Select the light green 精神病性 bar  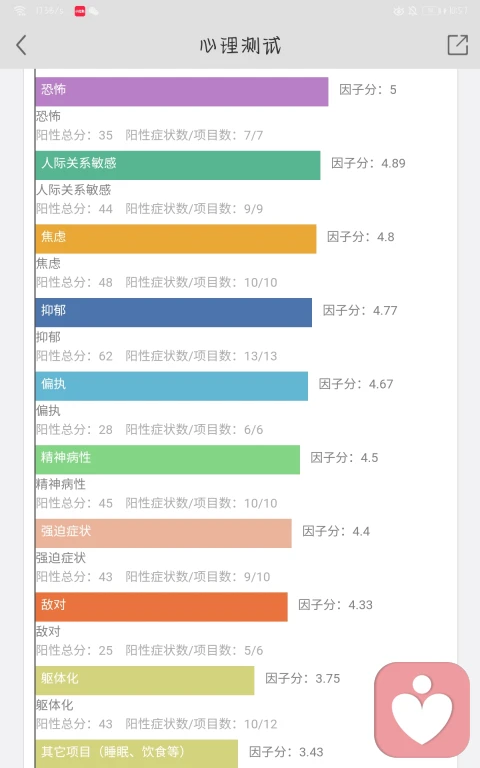(x=168, y=459)
